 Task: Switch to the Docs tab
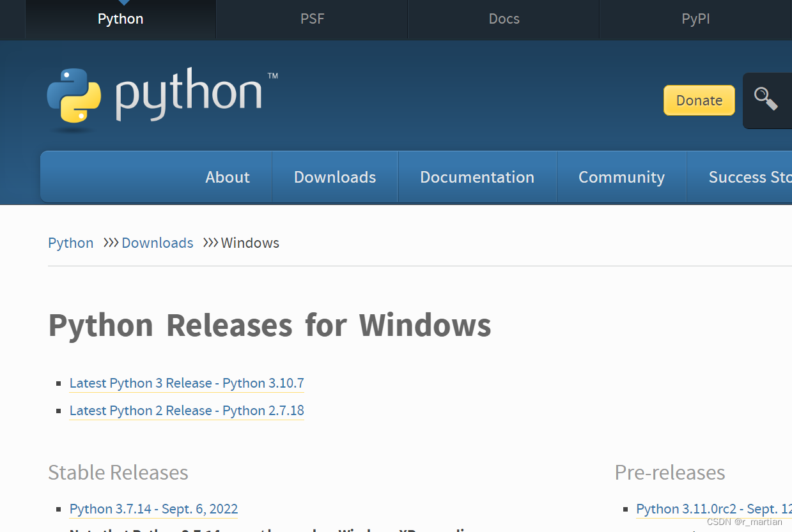coord(503,19)
